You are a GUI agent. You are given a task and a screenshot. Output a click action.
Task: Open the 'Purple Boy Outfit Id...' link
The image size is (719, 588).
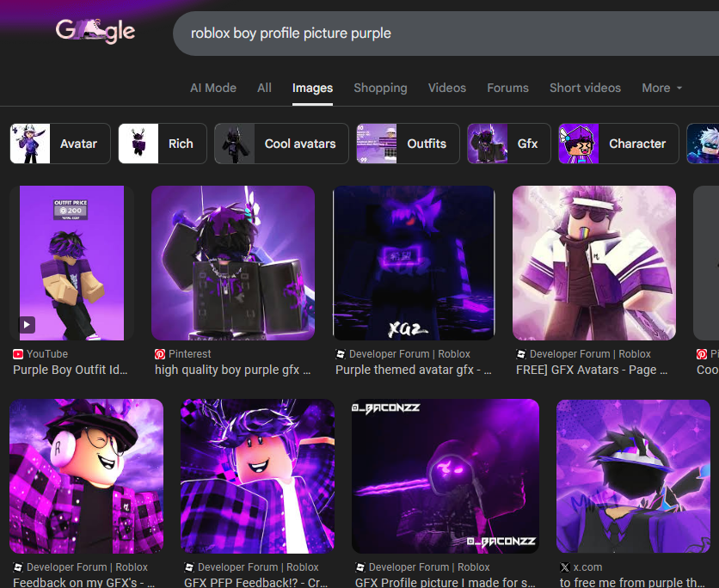(71, 370)
